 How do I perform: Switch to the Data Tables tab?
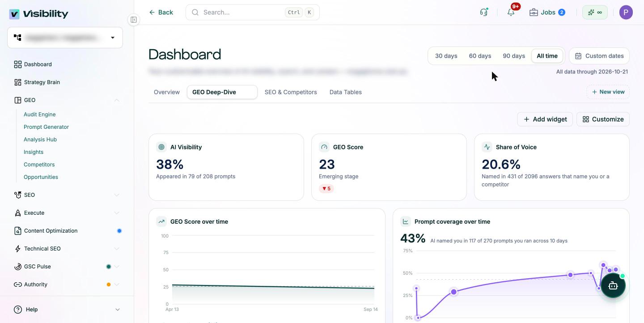(346, 92)
